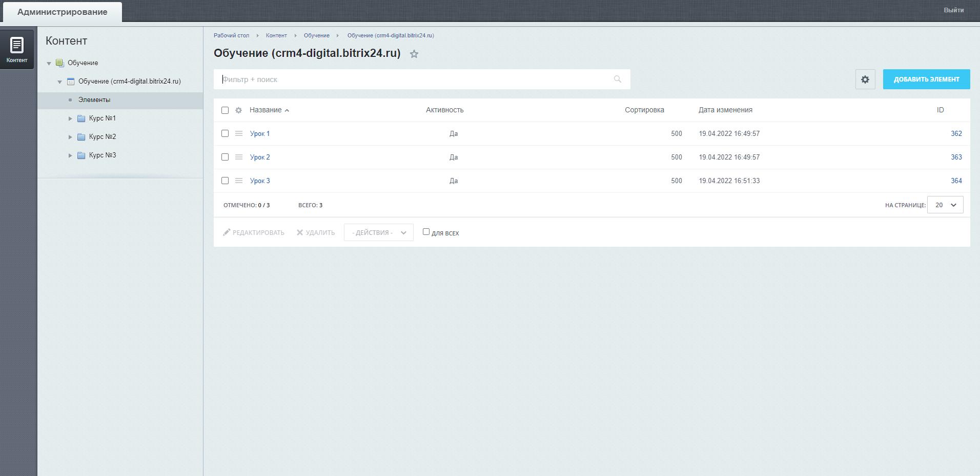Click the ДОБАВИТЬ ЭЛЕМЕНТ button

926,80
